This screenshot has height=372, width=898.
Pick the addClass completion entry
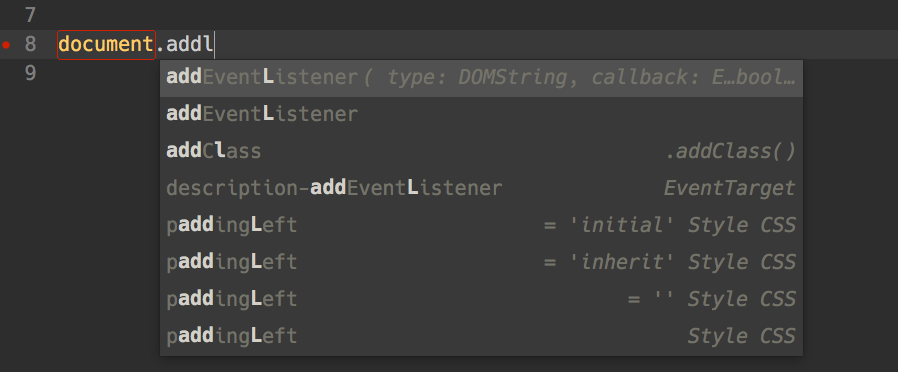pyautogui.click(x=481, y=152)
